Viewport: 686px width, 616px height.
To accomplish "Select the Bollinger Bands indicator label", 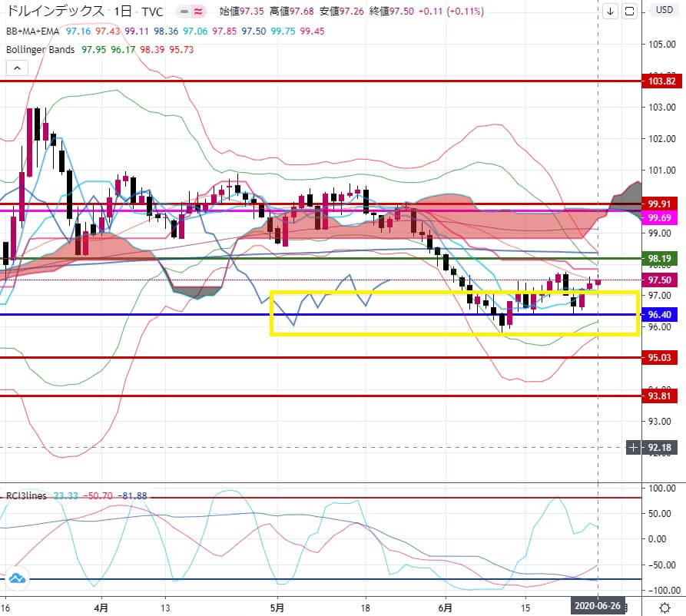I will point(40,49).
